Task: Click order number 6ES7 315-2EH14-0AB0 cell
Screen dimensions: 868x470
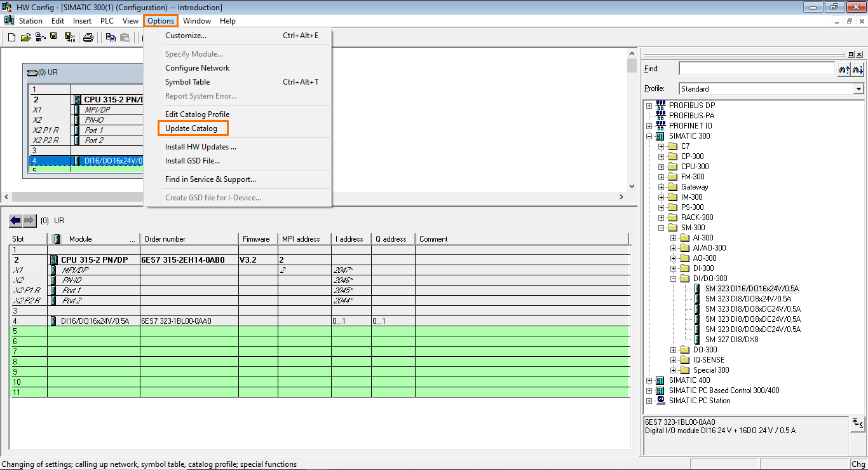Action: click(189, 260)
